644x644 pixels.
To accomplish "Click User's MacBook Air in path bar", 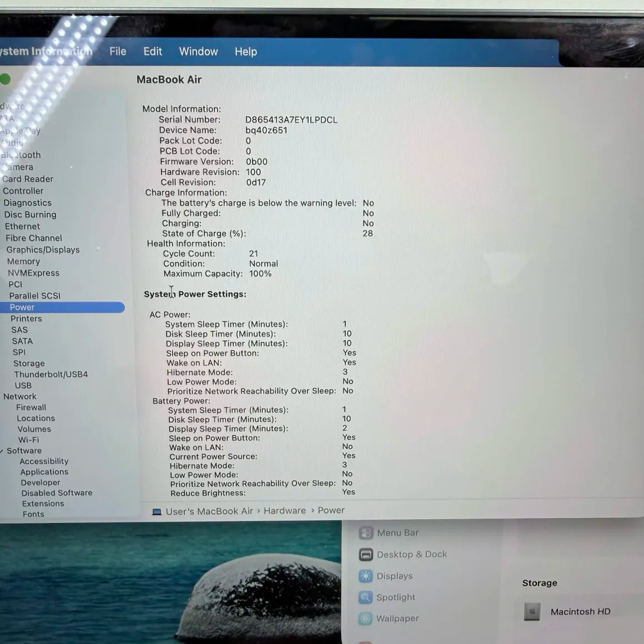I will coord(209,511).
